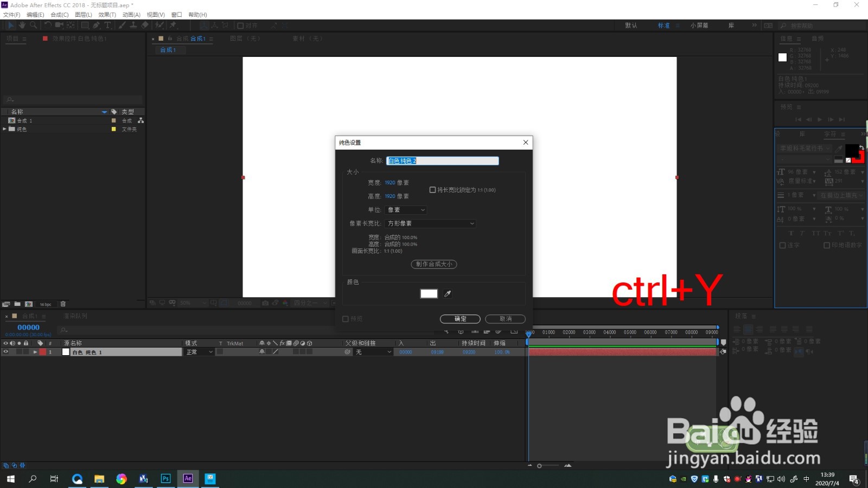Click the taskbar search icon
The width and height of the screenshot is (868, 488).
pos(33,479)
